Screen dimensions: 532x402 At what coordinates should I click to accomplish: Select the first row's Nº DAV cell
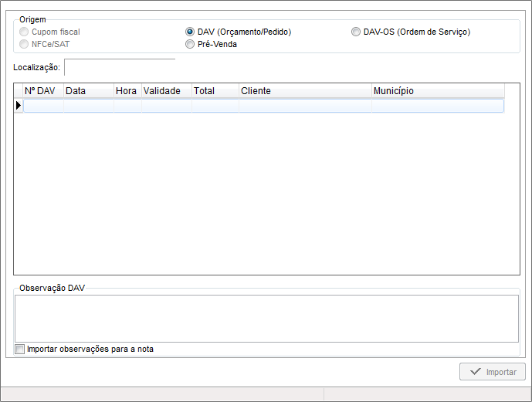click(x=43, y=106)
